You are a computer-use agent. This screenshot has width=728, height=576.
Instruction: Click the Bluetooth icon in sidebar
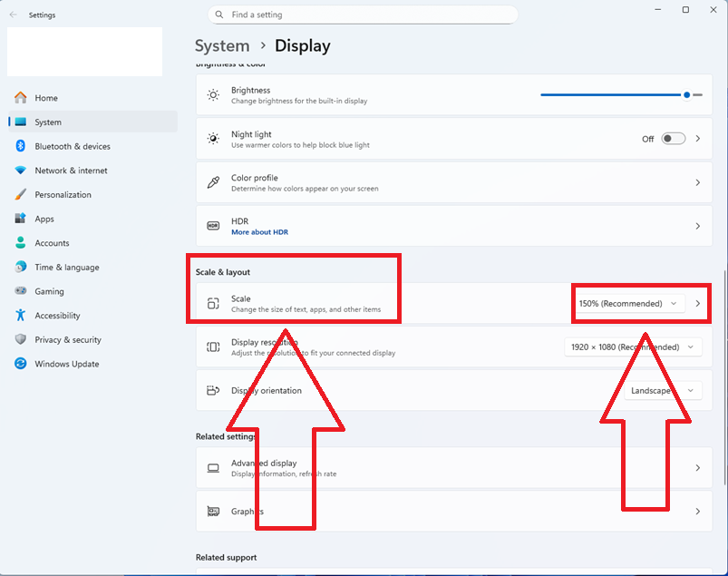(21, 146)
